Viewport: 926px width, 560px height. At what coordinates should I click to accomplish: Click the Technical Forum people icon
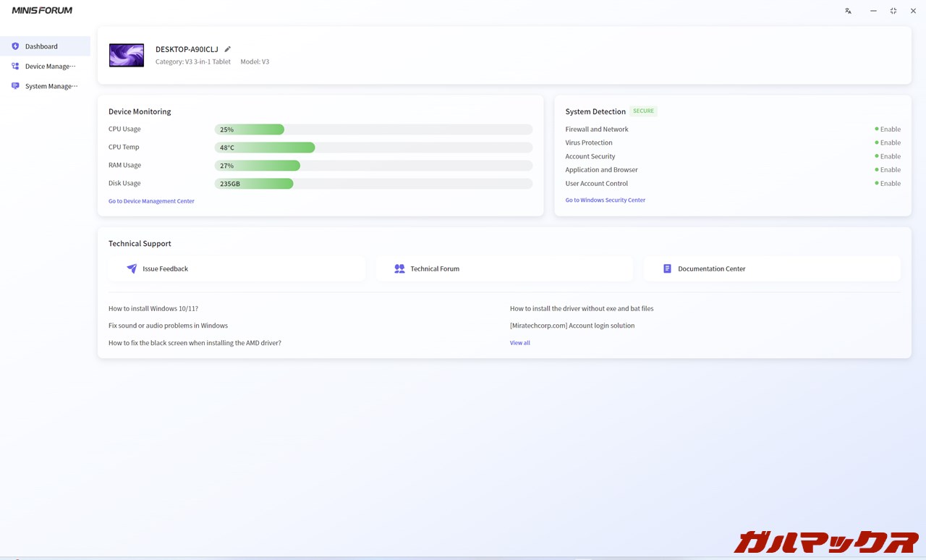click(x=399, y=268)
